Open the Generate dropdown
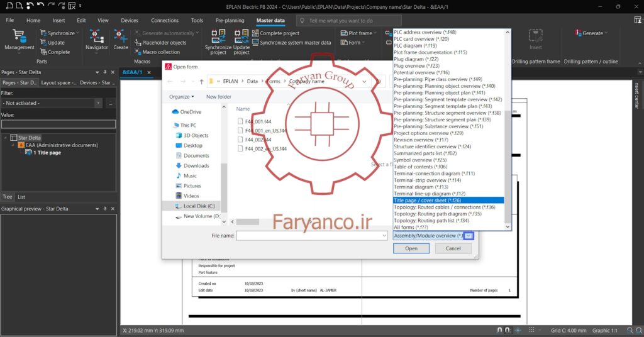 tap(591, 33)
